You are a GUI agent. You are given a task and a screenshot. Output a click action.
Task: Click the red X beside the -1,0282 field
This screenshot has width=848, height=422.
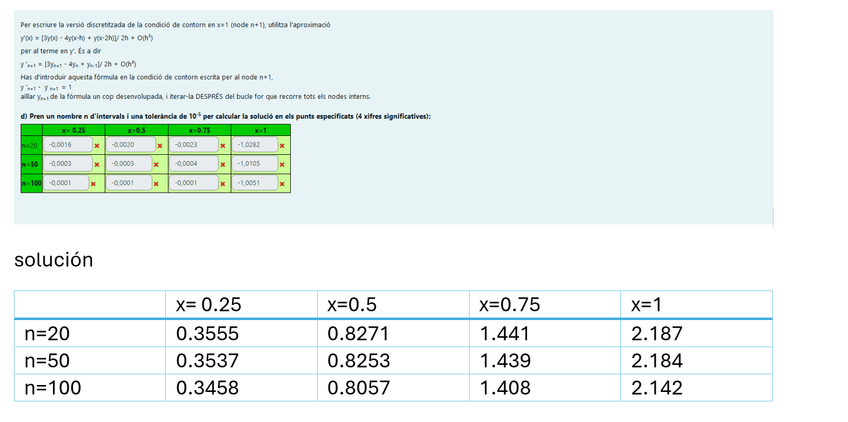[283, 145]
